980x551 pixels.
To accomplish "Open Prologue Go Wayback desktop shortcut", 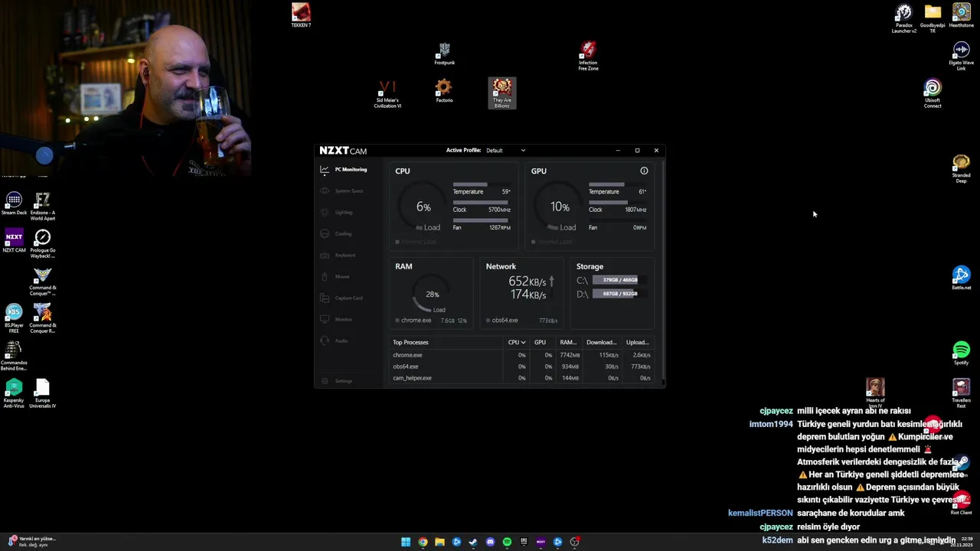I will click(43, 244).
